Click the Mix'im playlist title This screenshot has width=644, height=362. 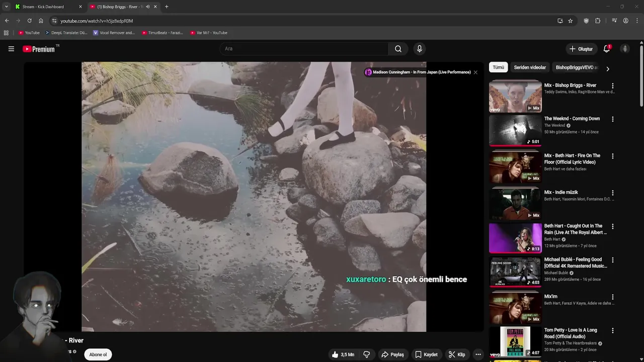click(550, 297)
